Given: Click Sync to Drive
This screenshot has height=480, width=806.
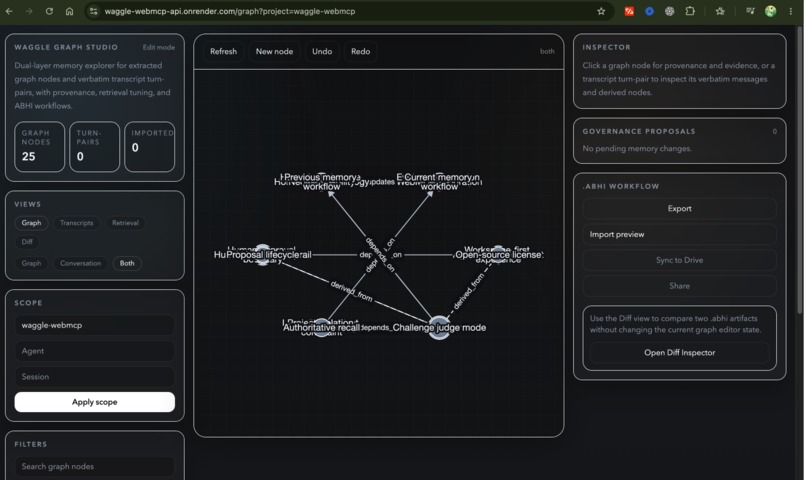Looking at the screenshot, I should pos(679,260).
